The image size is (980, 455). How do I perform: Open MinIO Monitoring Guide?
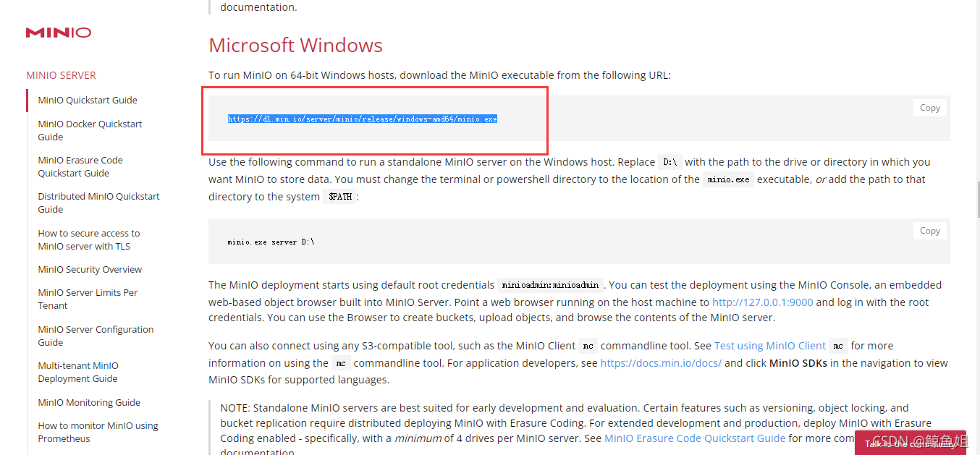(x=89, y=402)
